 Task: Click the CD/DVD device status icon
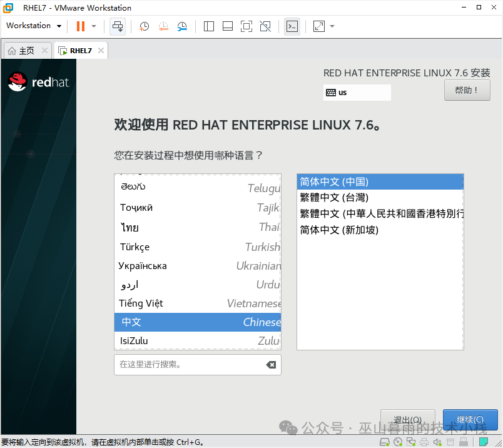pos(399,442)
